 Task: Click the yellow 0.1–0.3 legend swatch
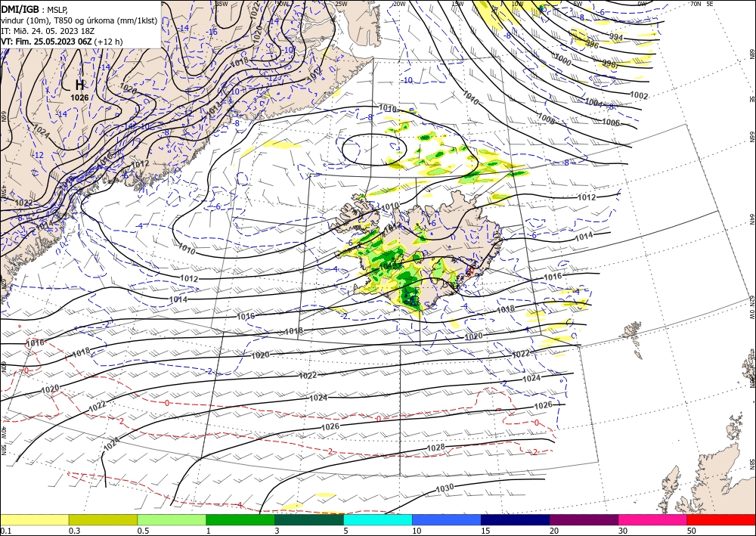[x=34, y=519]
